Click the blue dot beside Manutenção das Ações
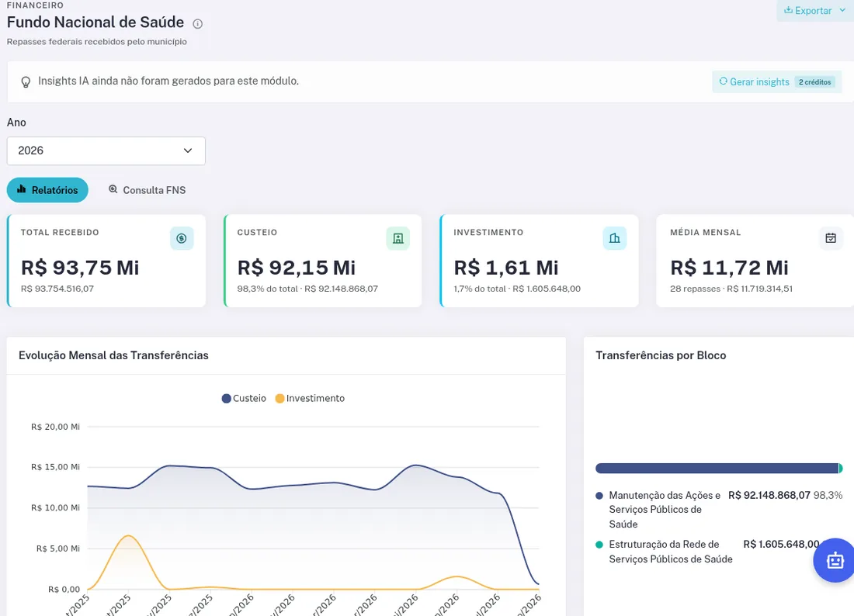The height and width of the screenshot is (616, 854). [x=599, y=496]
